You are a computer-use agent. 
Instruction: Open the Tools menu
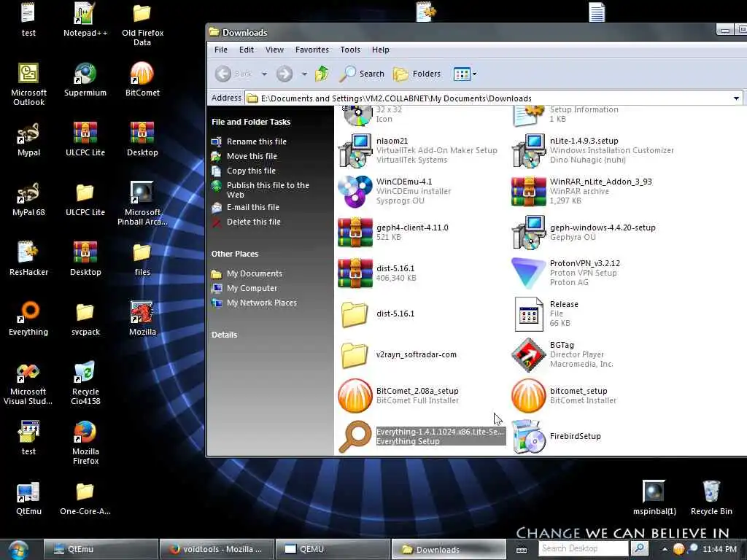pyautogui.click(x=350, y=50)
